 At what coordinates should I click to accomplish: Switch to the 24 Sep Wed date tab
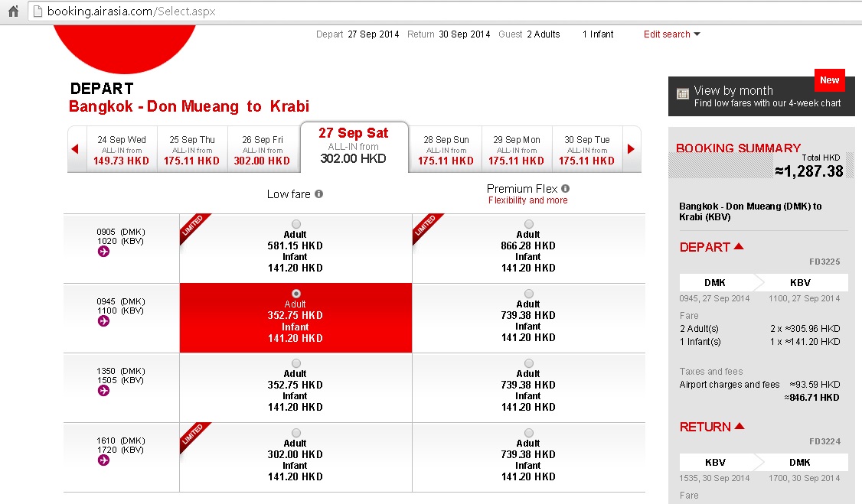point(122,150)
